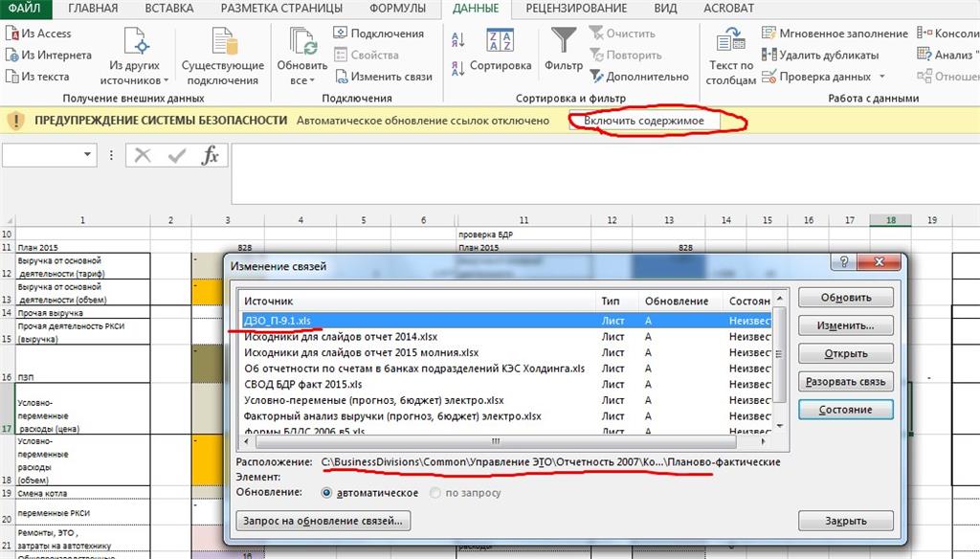Click Состояние button

846,410
